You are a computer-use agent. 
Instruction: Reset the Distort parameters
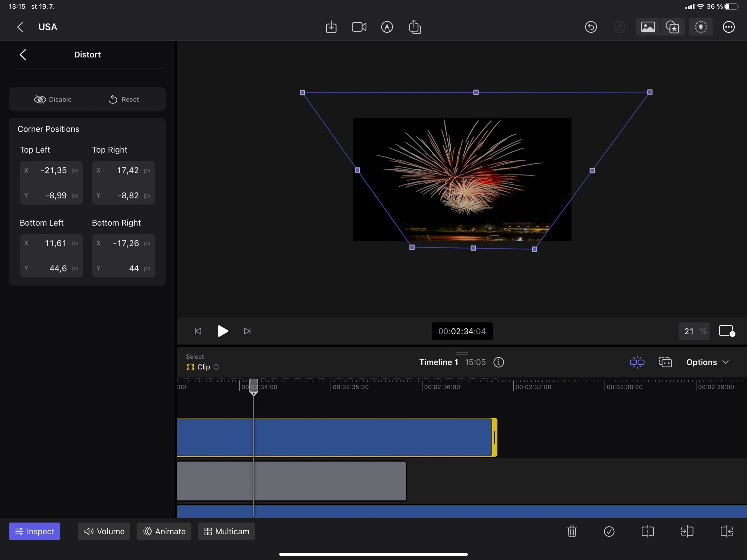[124, 99]
